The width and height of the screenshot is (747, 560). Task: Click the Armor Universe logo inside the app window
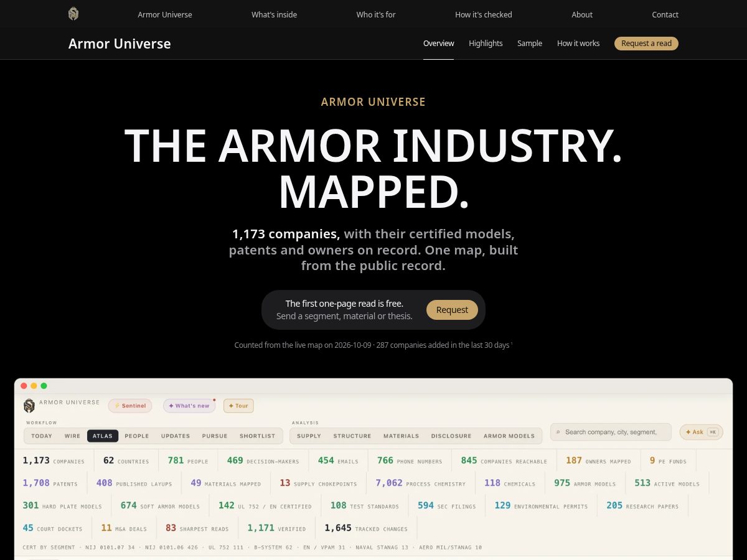coord(29,406)
